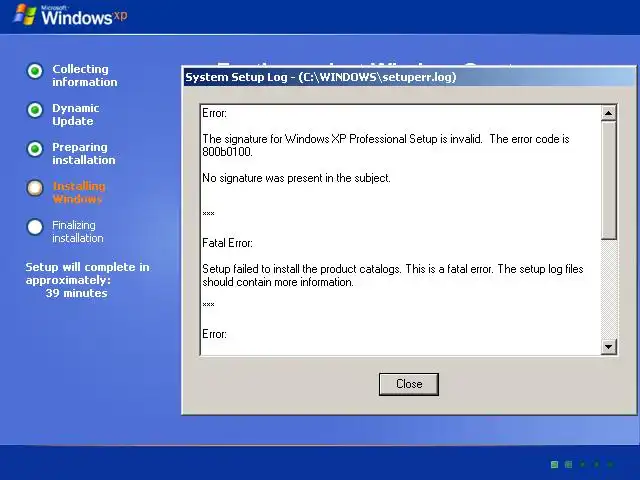Click the green progress squares at bottom right
This screenshot has width=640, height=480.
[x=582, y=464]
